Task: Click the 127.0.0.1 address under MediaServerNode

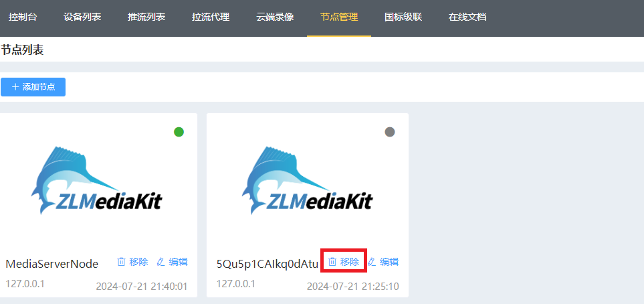Action: [x=25, y=284]
